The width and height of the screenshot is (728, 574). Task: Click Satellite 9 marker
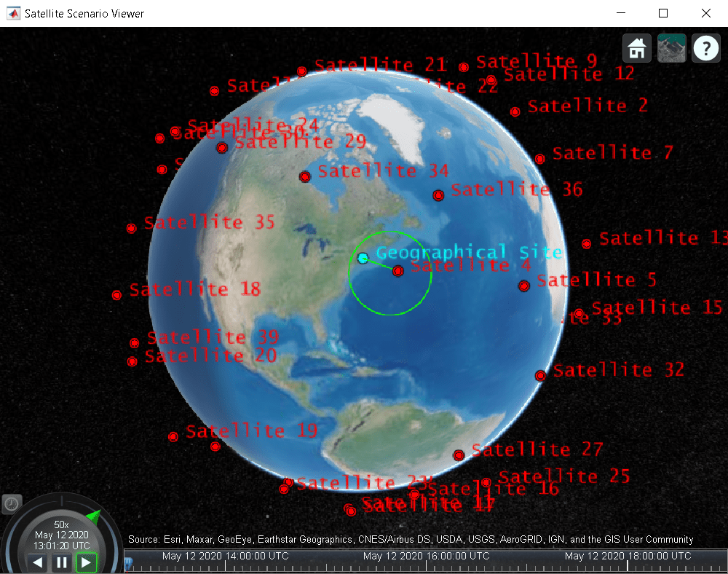click(x=463, y=67)
